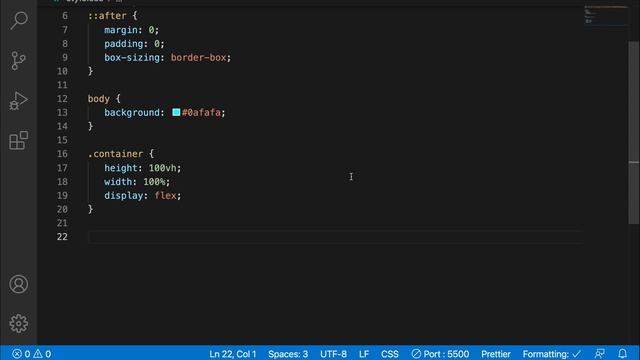Click the border-box value
Viewport: 640px width, 360px height.
click(198, 58)
